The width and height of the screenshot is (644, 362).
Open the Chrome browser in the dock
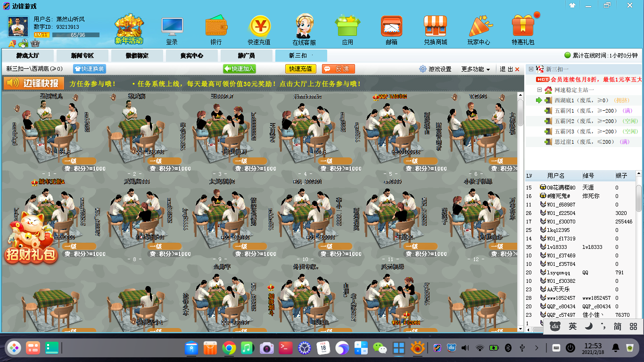(x=229, y=348)
